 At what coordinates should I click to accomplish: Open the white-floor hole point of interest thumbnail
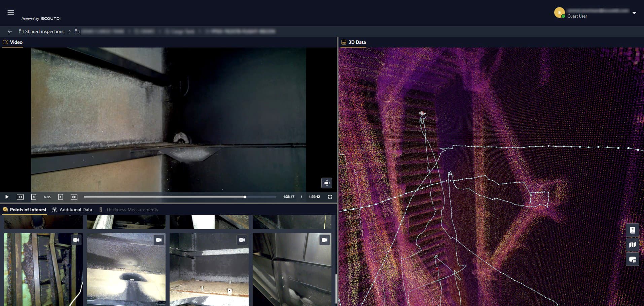pos(126,270)
